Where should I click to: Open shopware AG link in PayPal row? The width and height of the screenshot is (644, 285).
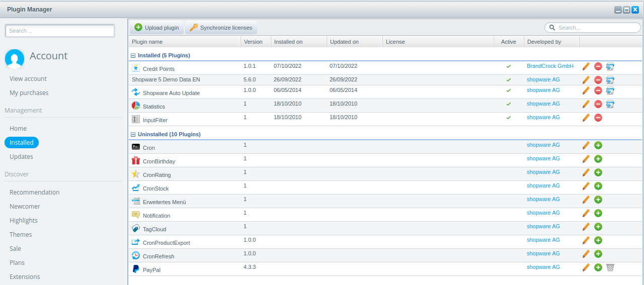[543, 267]
